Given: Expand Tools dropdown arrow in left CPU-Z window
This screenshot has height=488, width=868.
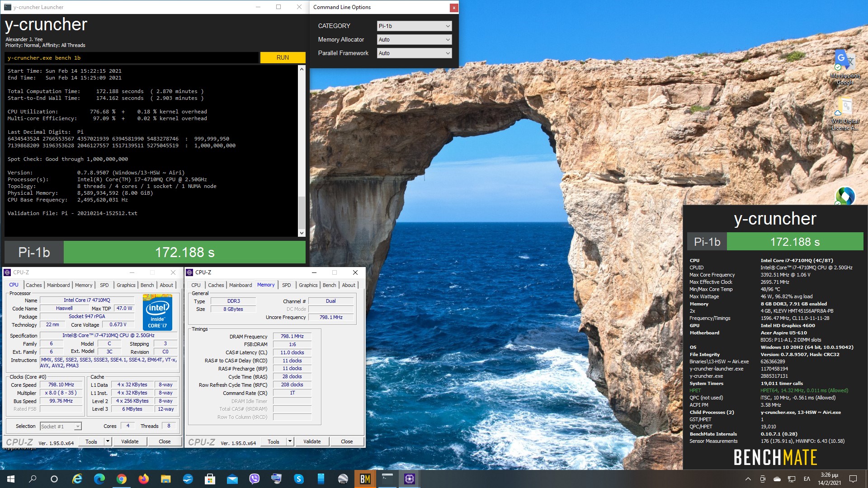Looking at the screenshot, I should point(108,441).
